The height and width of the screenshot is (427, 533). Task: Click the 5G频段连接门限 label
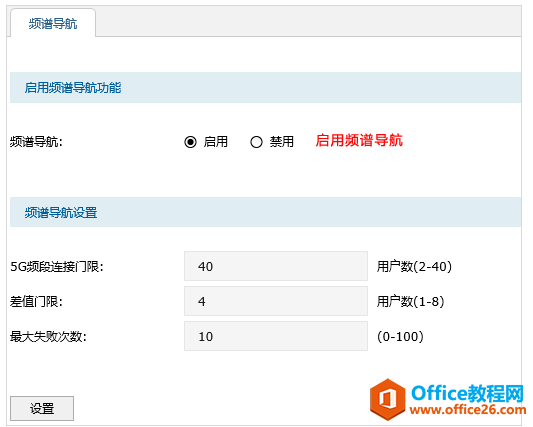pos(57,267)
